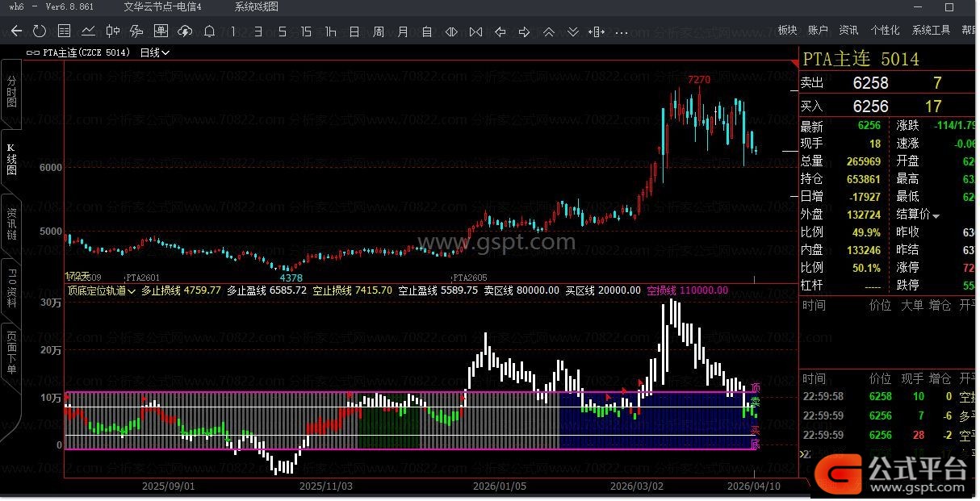Viewport: 980px width, 501px height.
Task: Click the candlestick chart icon in toolbar
Action: (113, 31)
